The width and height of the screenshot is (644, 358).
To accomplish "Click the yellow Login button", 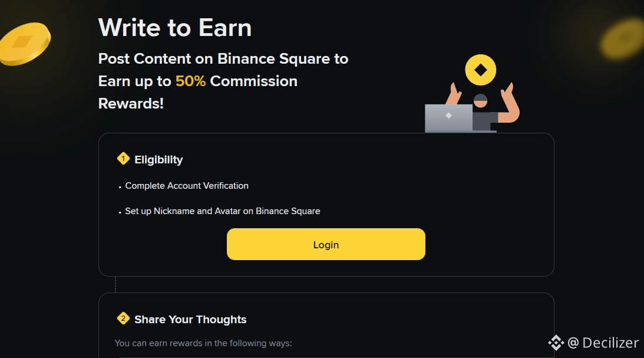I will tap(326, 244).
